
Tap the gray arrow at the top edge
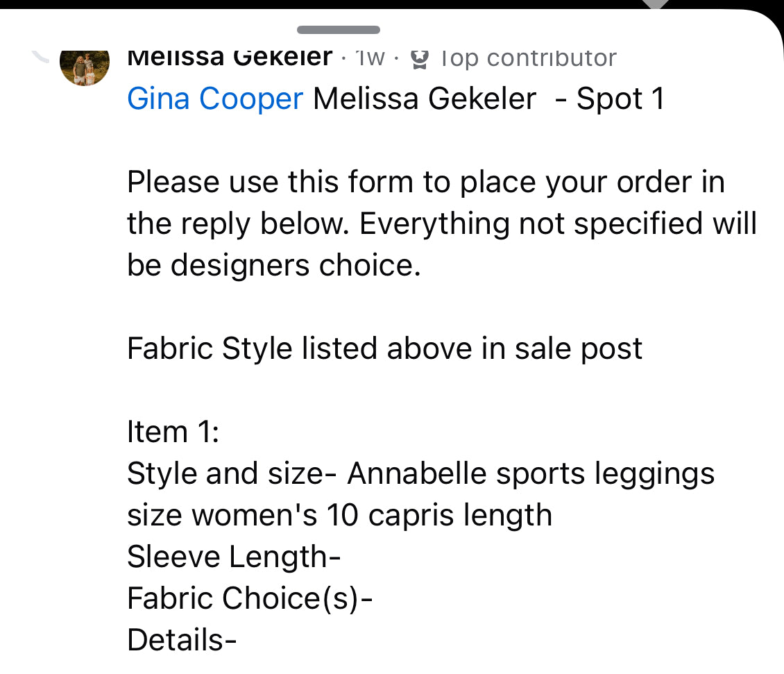click(x=655, y=4)
